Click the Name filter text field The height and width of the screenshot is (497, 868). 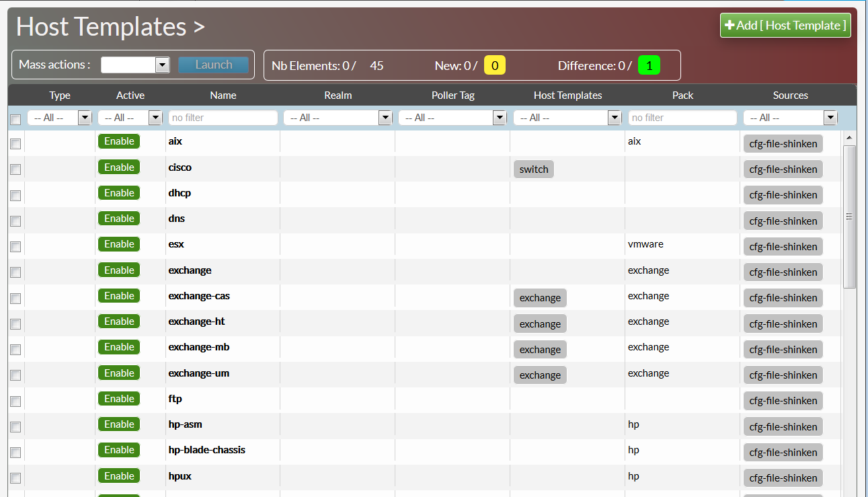(223, 118)
